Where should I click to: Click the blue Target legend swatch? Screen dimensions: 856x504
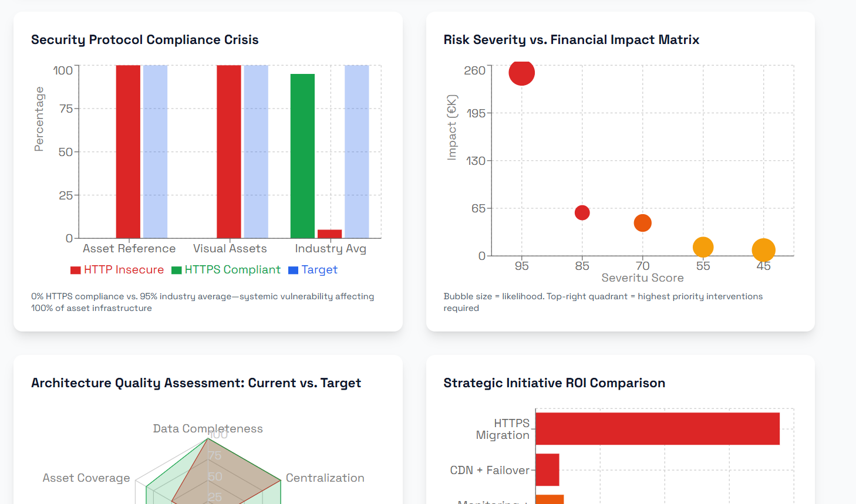(293, 270)
